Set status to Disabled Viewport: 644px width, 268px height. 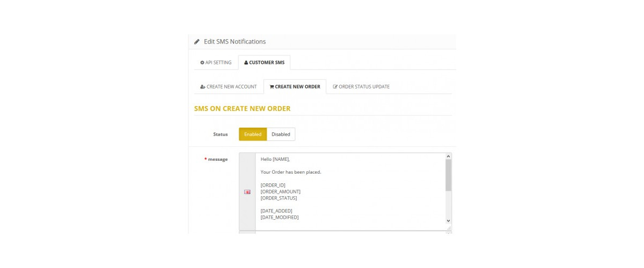point(281,134)
